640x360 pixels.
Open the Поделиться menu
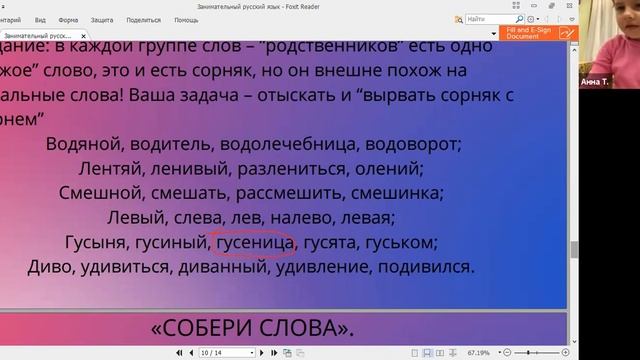pyautogui.click(x=144, y=20)
